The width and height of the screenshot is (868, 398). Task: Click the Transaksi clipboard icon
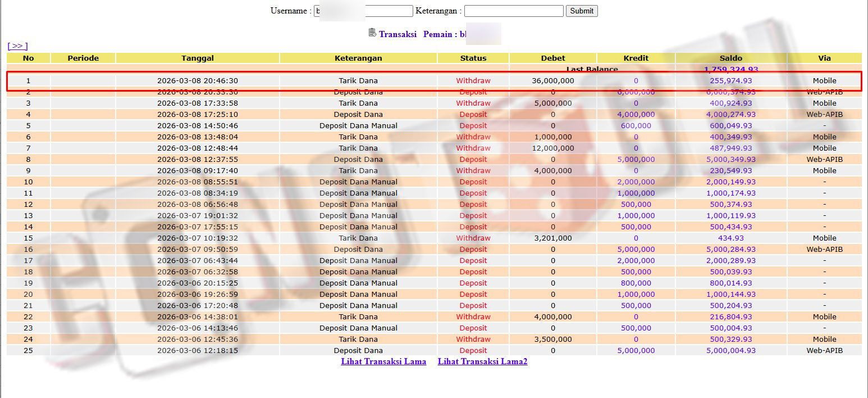[x=372, y=33]
